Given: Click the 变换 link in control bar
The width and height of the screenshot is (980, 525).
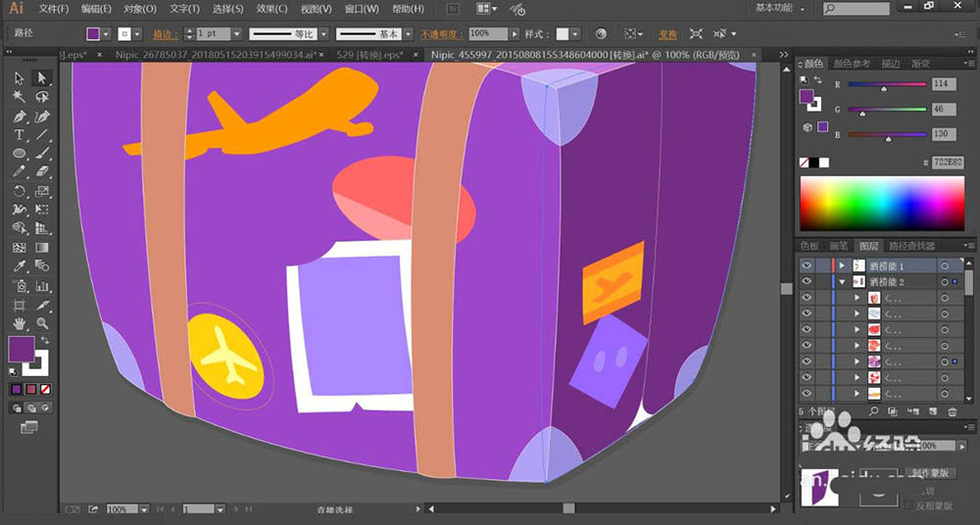Looking at the screenshot, I should 666,33.
